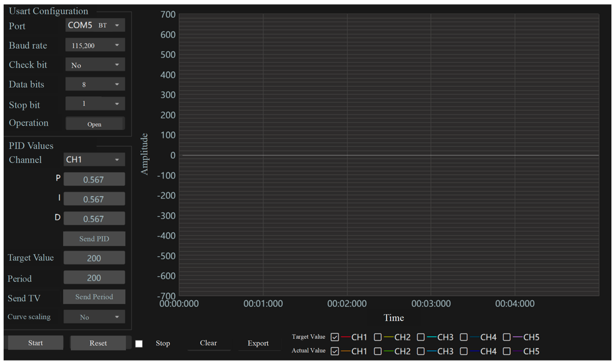The height and width of the screenshot is (364, 615).
Task: Uncheck Target Value CH1 checkbox
Action: 335,337
